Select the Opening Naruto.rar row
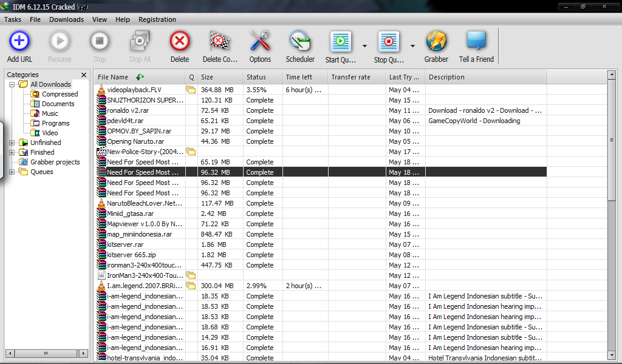 [x=321, y=141]
